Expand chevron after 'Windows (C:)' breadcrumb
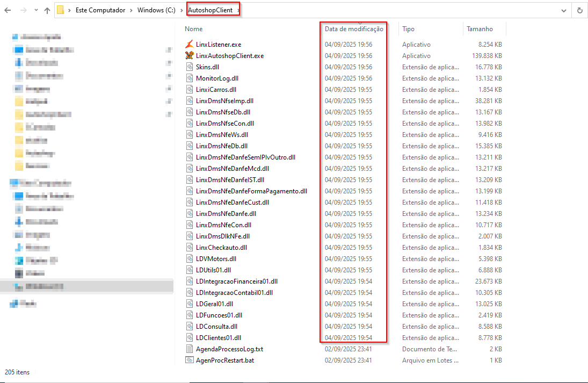 tap(182, 10)
